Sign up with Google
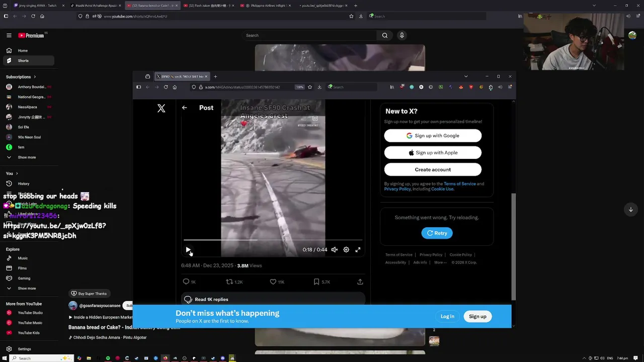 (x=433, y=136)
